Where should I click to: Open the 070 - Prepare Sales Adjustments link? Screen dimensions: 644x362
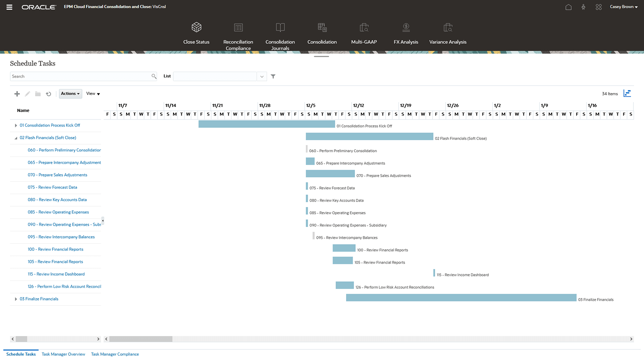[57, 175]
